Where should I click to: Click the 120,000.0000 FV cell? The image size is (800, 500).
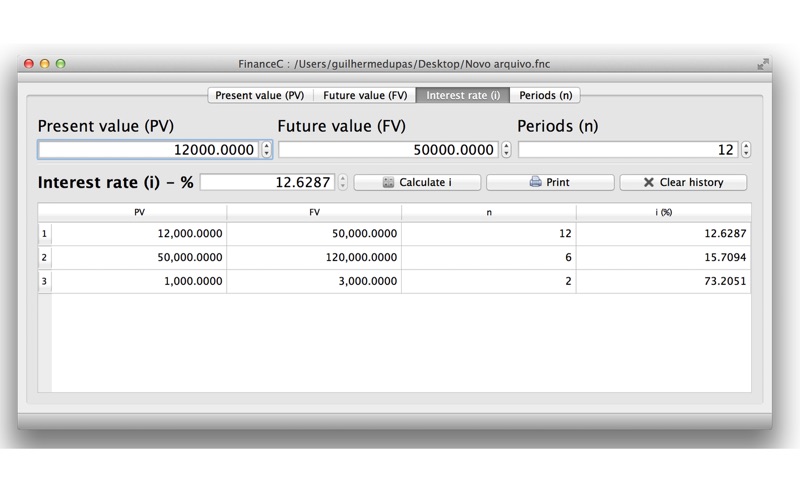click(x=314, y=258)
